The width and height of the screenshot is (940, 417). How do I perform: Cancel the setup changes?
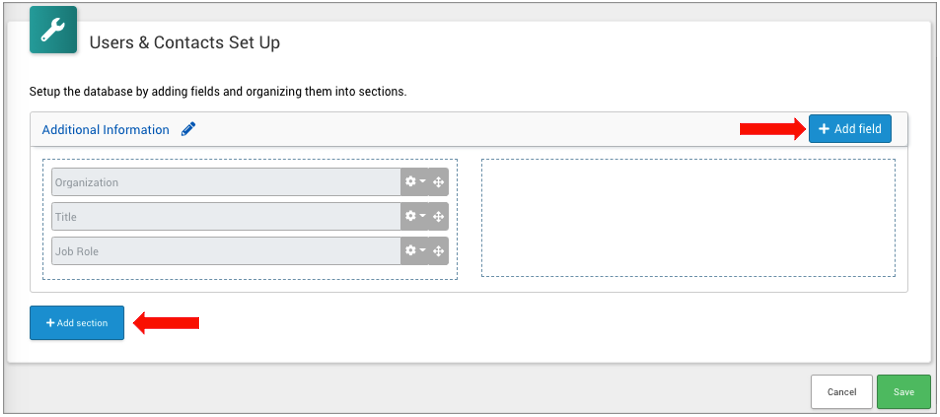coord(841,392)
